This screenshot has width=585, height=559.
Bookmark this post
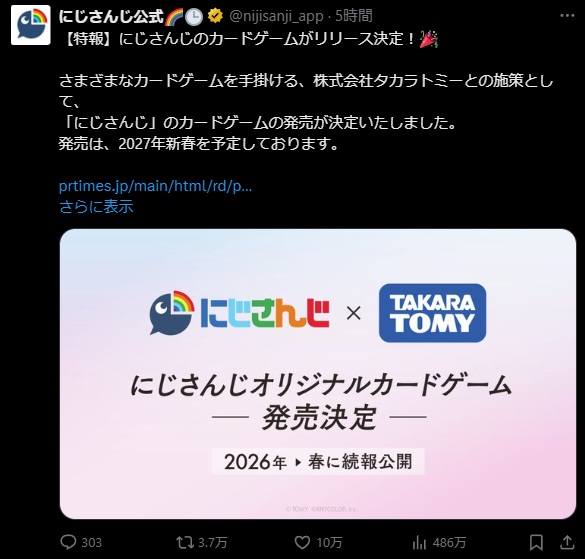(x=536, y=542)
